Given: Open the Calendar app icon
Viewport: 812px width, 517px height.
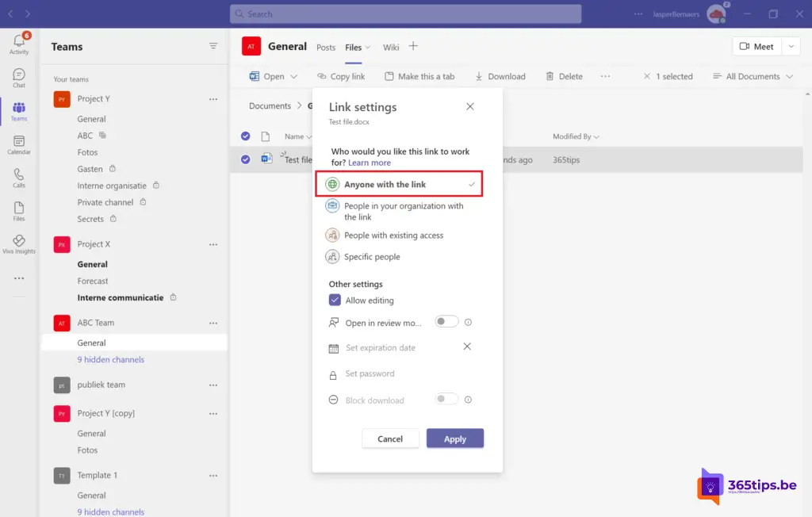Looking at the screenshot, I should (19, 144).
